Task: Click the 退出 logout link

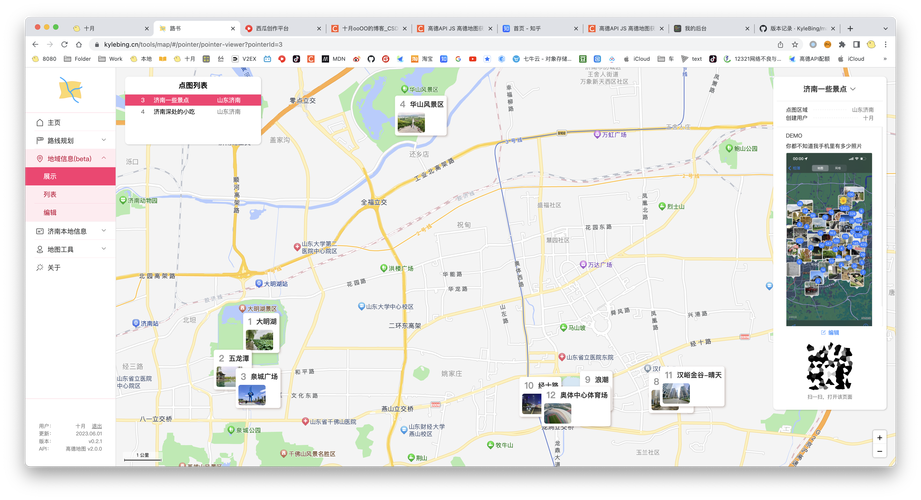Action: point(97,426)
